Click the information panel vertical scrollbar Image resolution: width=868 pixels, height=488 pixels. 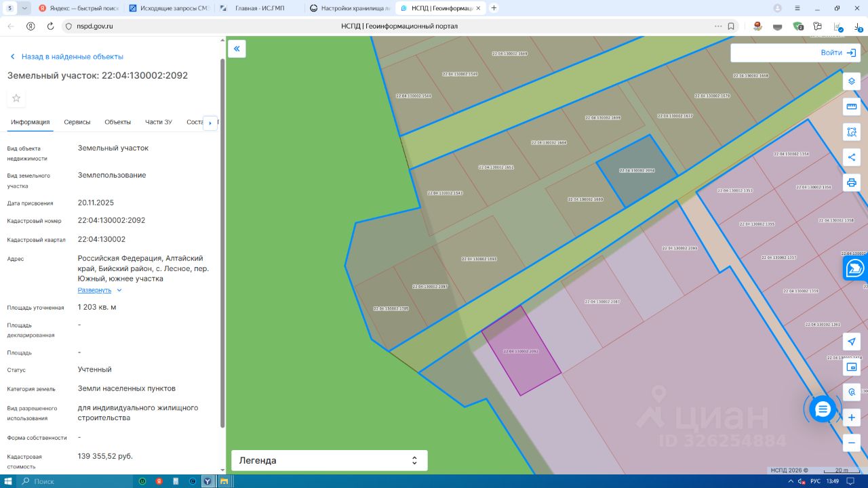[222, 244]
